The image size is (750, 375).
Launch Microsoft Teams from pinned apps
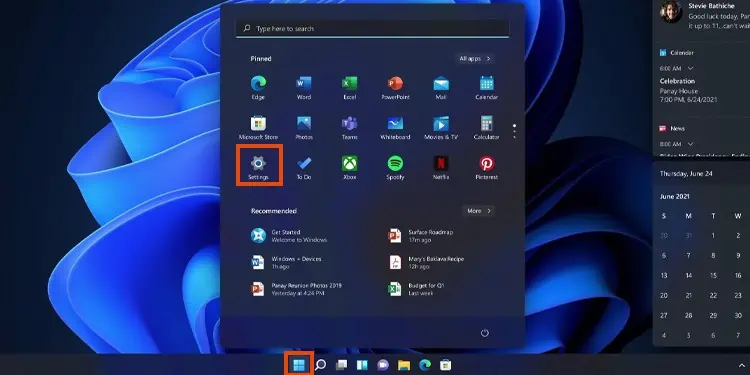pyautogui.click(x=350, y=128)
